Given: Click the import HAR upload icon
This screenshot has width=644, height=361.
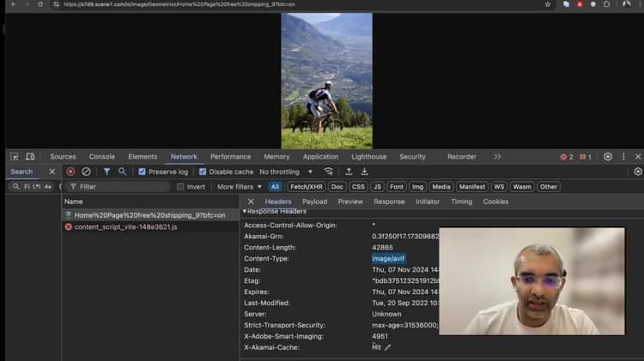Looking at the screenshot, I should point(349,171).
